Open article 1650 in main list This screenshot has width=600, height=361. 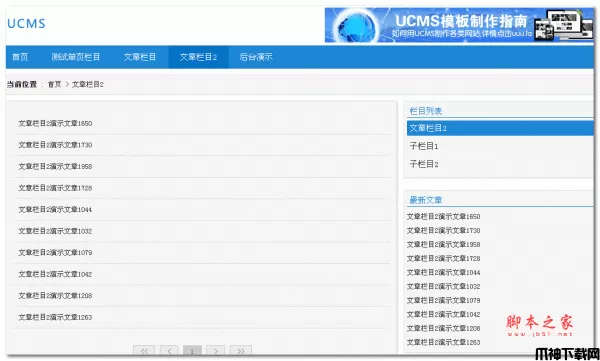pyautogui.click(x=55, y=123)
